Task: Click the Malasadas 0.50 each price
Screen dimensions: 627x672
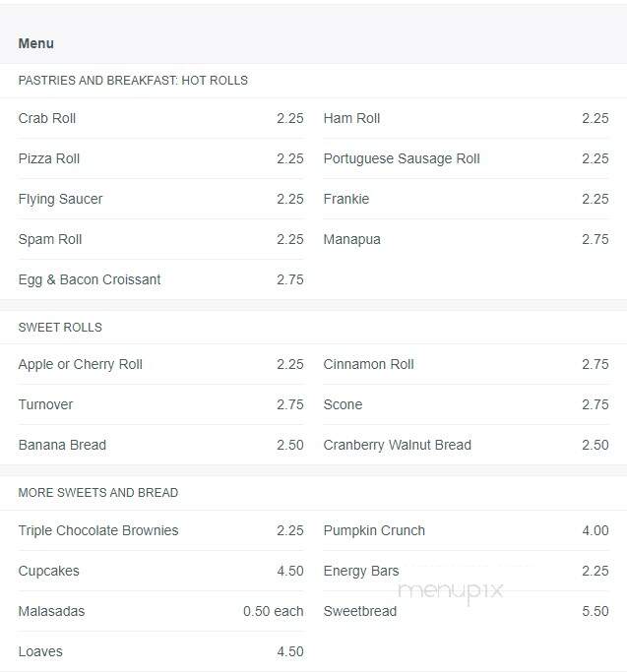Action: [274, 611]
